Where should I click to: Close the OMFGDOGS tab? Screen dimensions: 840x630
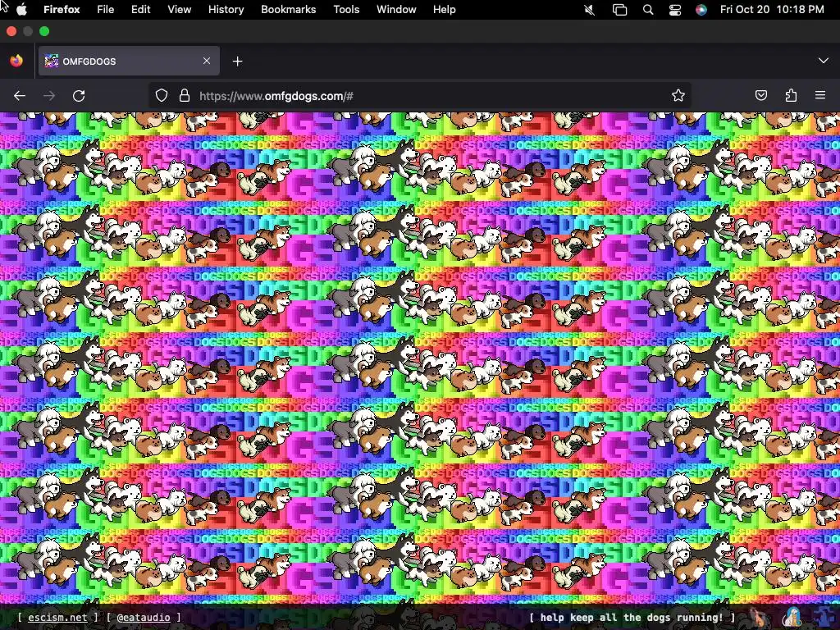(207, 61)
